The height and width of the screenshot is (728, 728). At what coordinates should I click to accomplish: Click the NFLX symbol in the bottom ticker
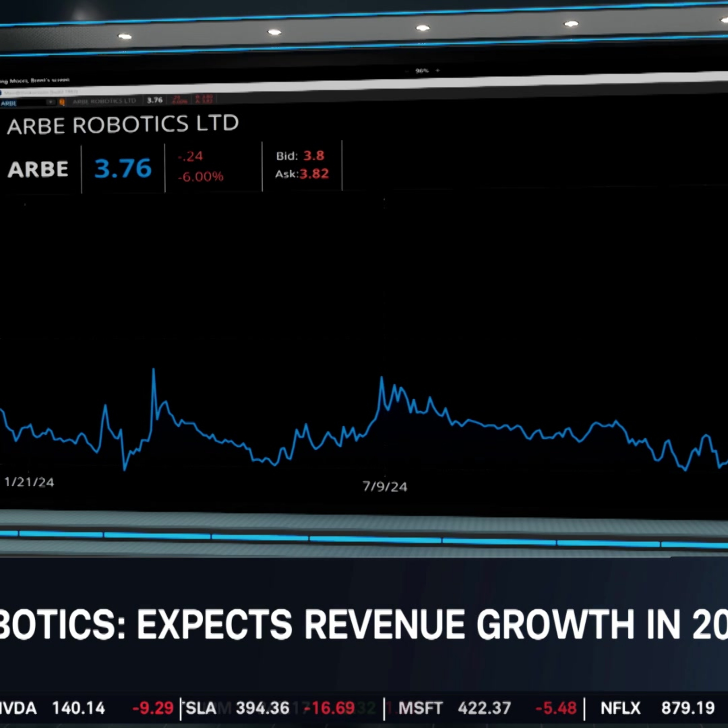pos(620,708)
